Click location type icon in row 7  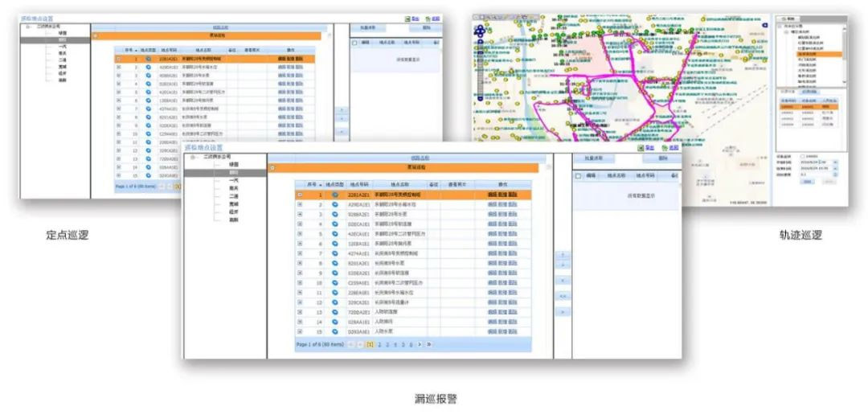click(x=335, y=253)
